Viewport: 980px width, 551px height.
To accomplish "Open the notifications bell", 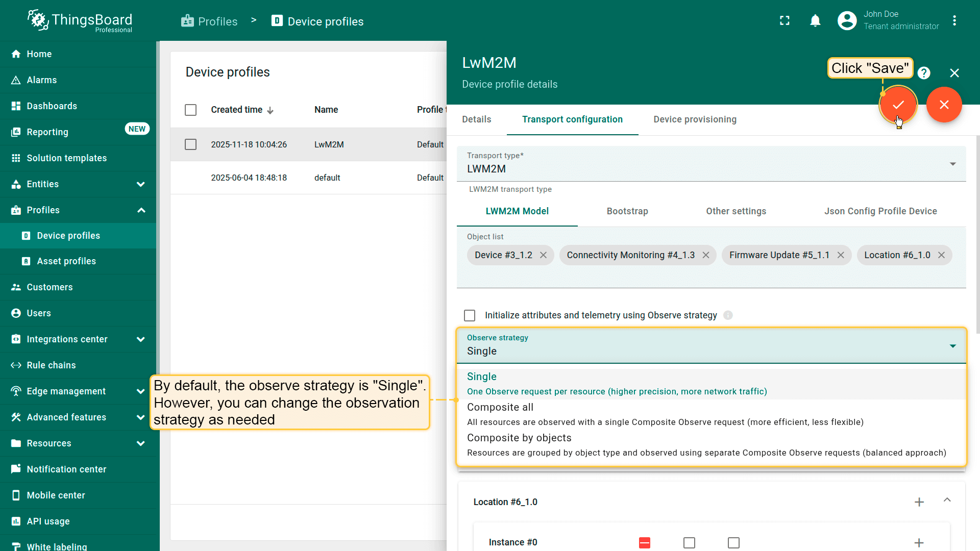I will (x=815, y=20).
